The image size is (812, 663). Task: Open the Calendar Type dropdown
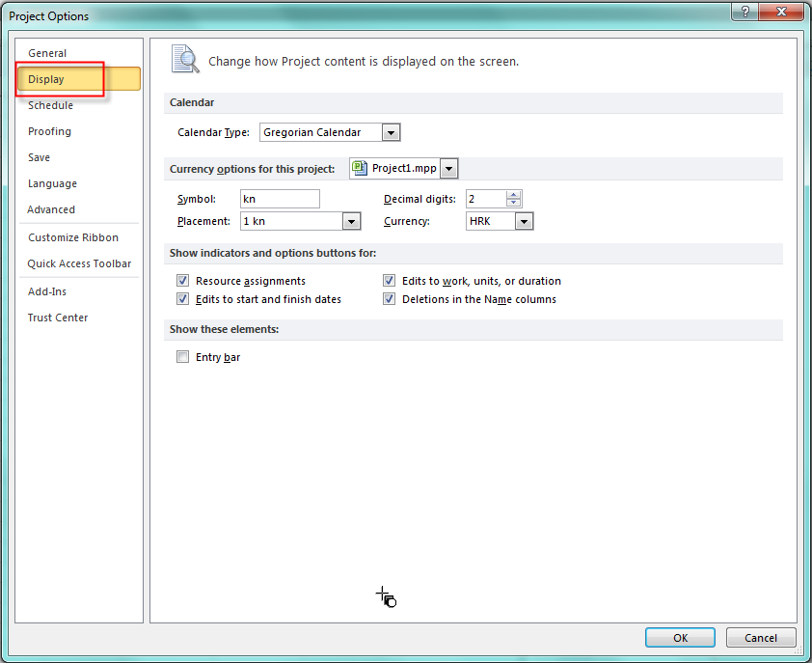click(x=391, y=132)
